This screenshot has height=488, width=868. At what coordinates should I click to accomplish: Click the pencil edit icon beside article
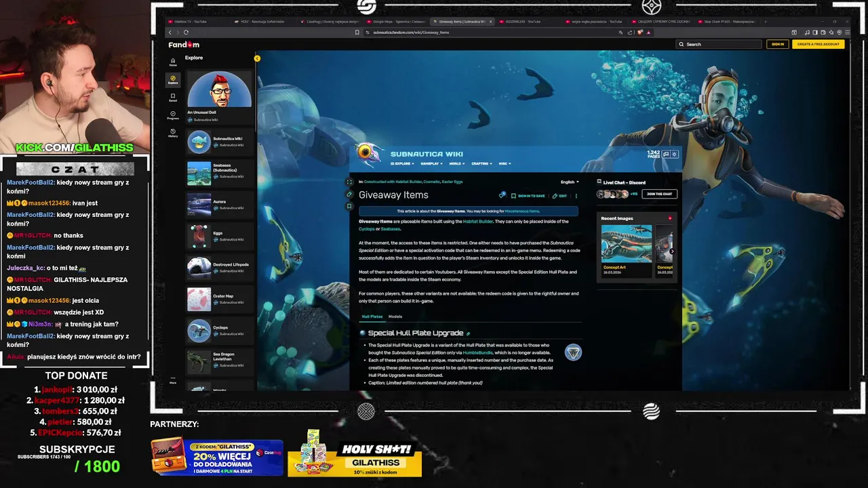coord(349,194)
